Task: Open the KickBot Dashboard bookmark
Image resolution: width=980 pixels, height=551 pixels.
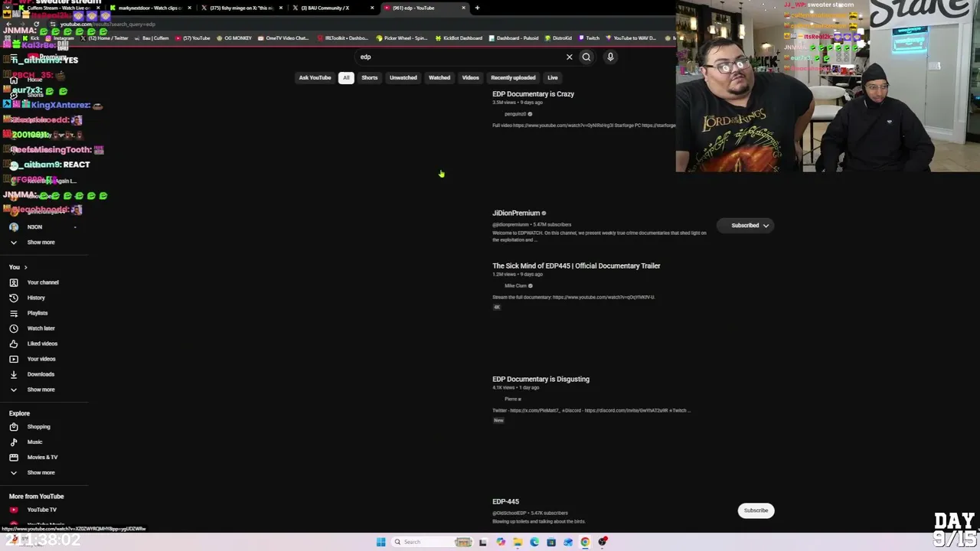Action: coord(459,37)
